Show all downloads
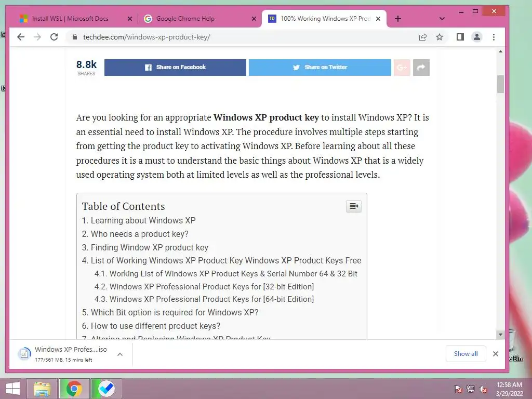This screenshot has width=532, height=399. (466, 354)
